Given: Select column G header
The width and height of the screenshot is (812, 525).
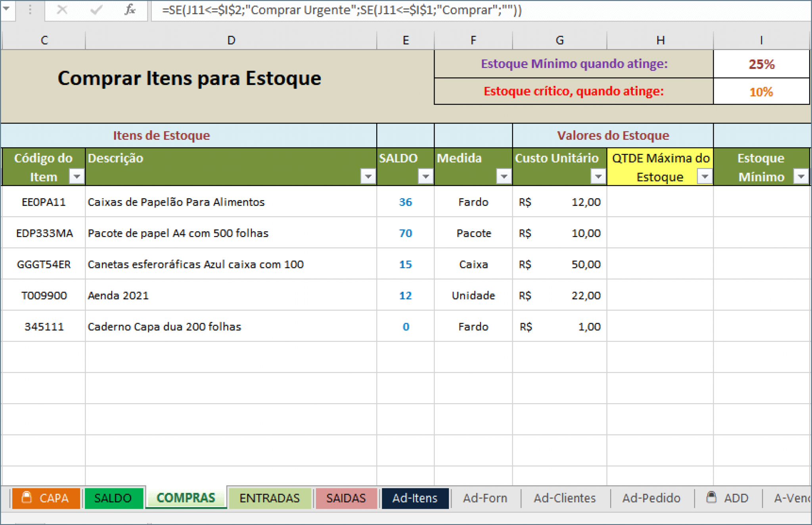Looking at the screenshot, I should (560, 40).
